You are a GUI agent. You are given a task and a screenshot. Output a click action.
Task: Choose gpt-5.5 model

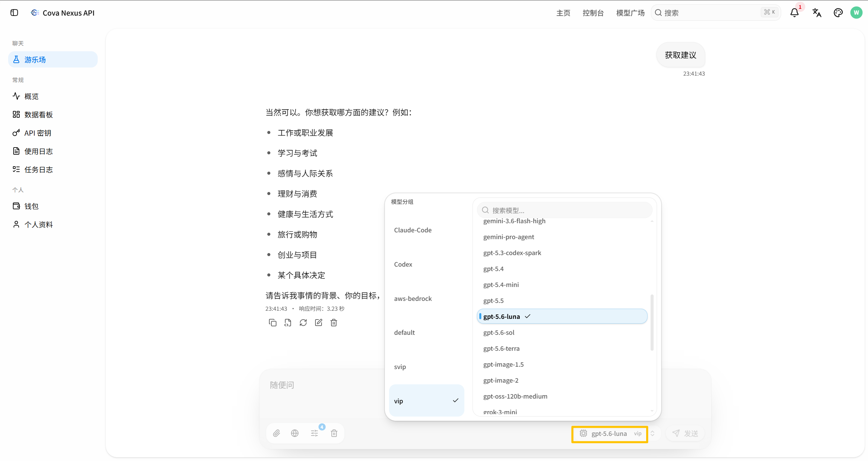562,301
